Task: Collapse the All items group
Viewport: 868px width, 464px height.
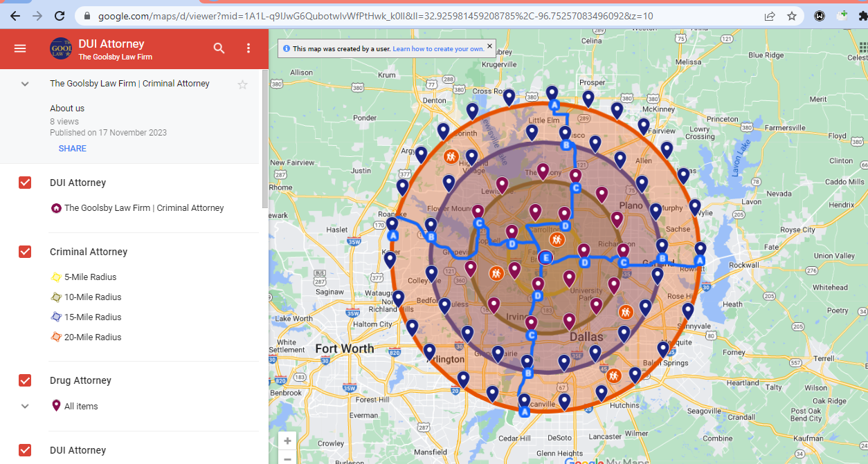Action: point(25,406)
